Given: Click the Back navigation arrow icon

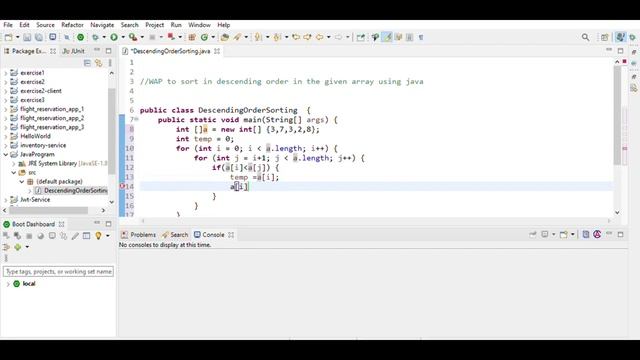Looking at the screenshot, I should pyautogui.click(x=320, y=37).
